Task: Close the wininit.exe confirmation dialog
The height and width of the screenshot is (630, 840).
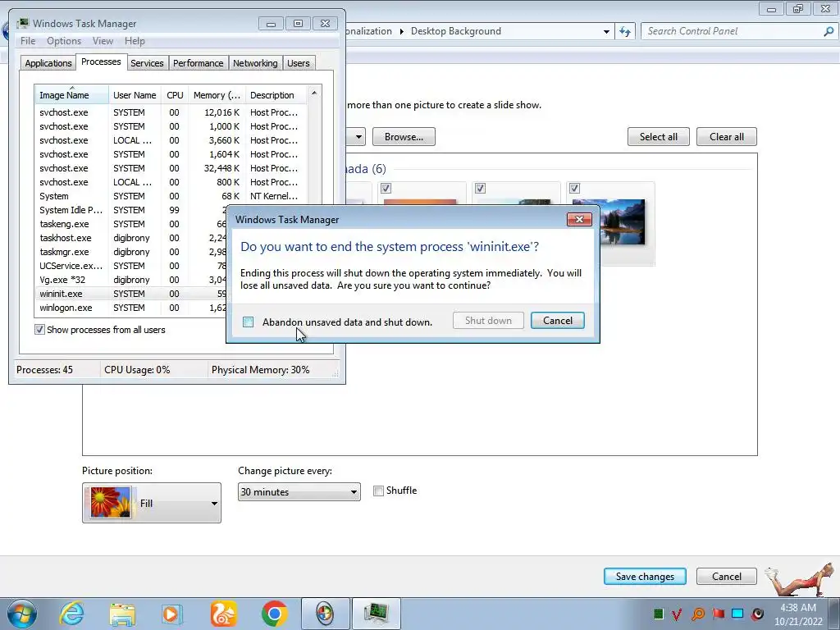Action: (579, 219)
